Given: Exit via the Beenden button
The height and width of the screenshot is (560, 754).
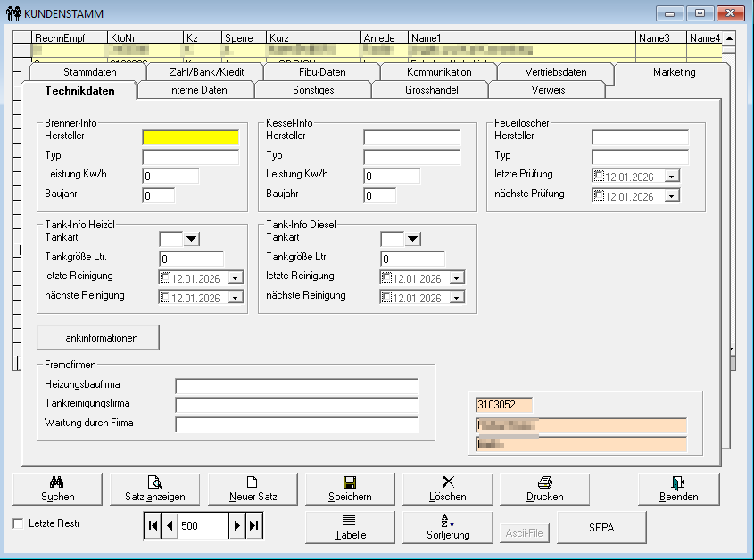Looking at the screenshot, I should coord(678,489).
